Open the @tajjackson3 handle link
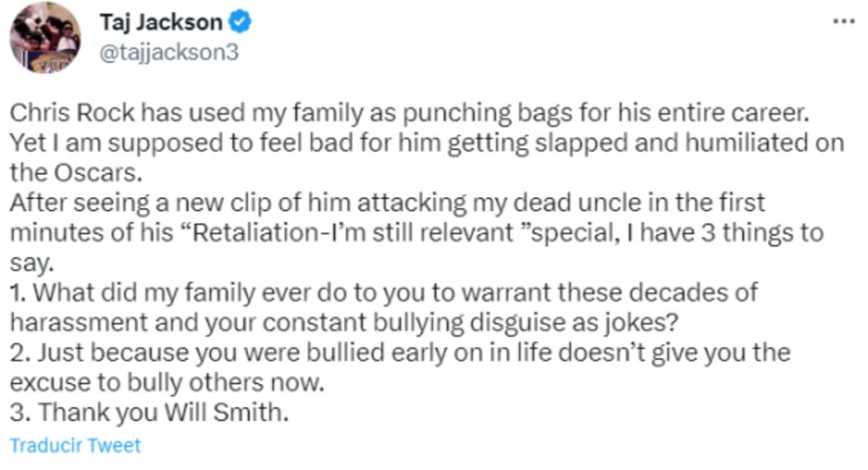The height and width of the screenshot is (470, 868). pyautogui.click(x=168, y=53)
